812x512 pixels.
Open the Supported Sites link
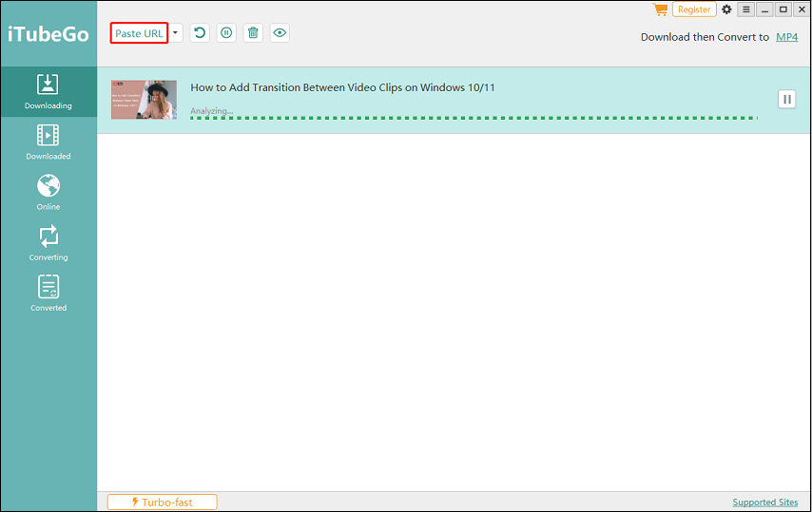[764, 503]
